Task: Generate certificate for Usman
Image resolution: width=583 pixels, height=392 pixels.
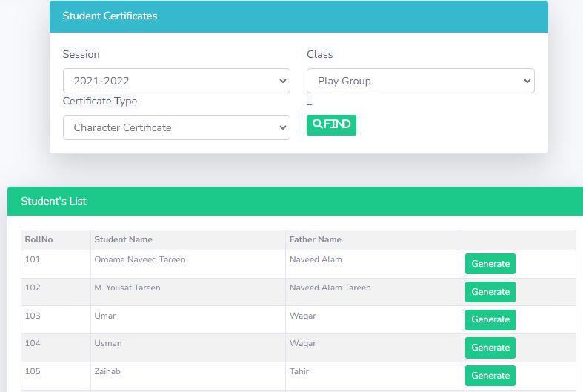Action: click(490, 348)
